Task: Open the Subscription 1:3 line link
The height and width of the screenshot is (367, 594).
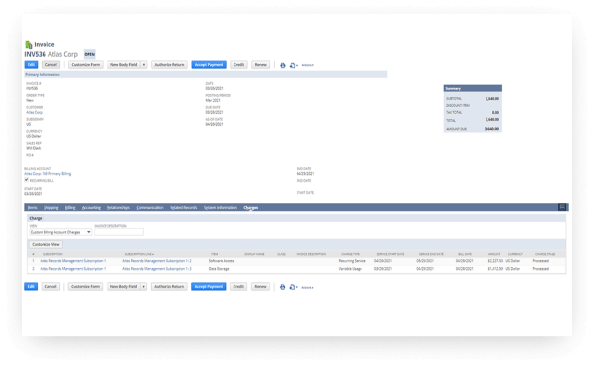Action: click(x=157, y=269)
